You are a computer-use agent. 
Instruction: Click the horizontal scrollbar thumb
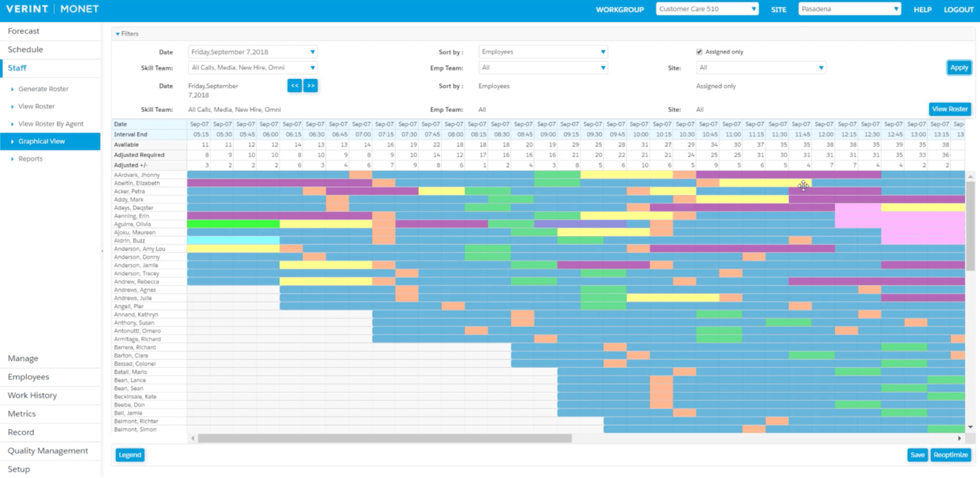384,438
